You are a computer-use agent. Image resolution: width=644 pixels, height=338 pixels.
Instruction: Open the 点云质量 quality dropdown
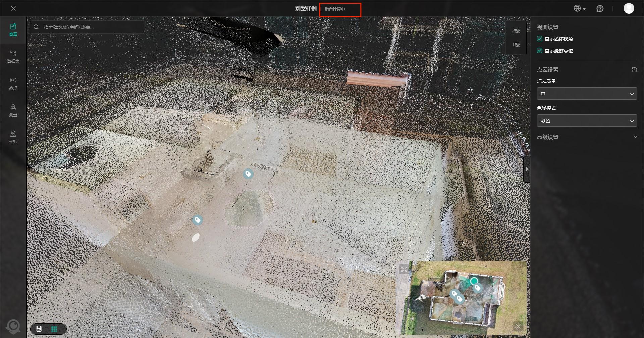coord(587,94)
